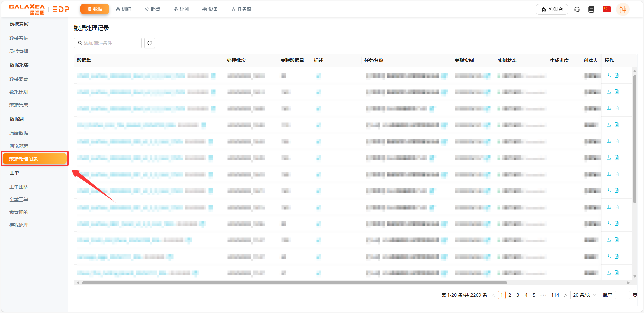Open 待我处理 in the sidebar
The image size is (644, 313).
coord(19,225)
